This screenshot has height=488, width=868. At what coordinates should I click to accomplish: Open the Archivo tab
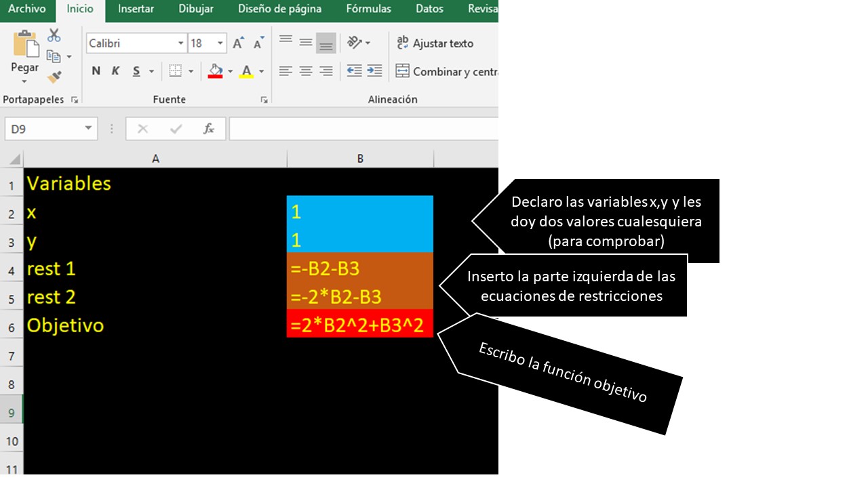(26, 9)
